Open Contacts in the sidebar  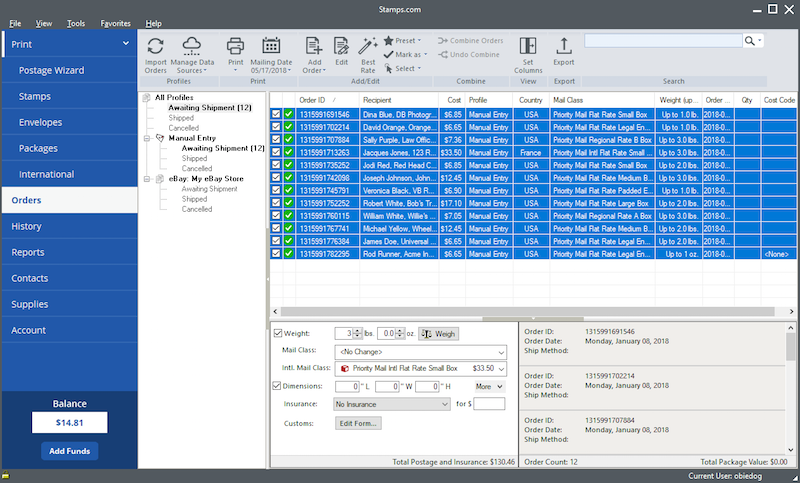click(70, 278)
